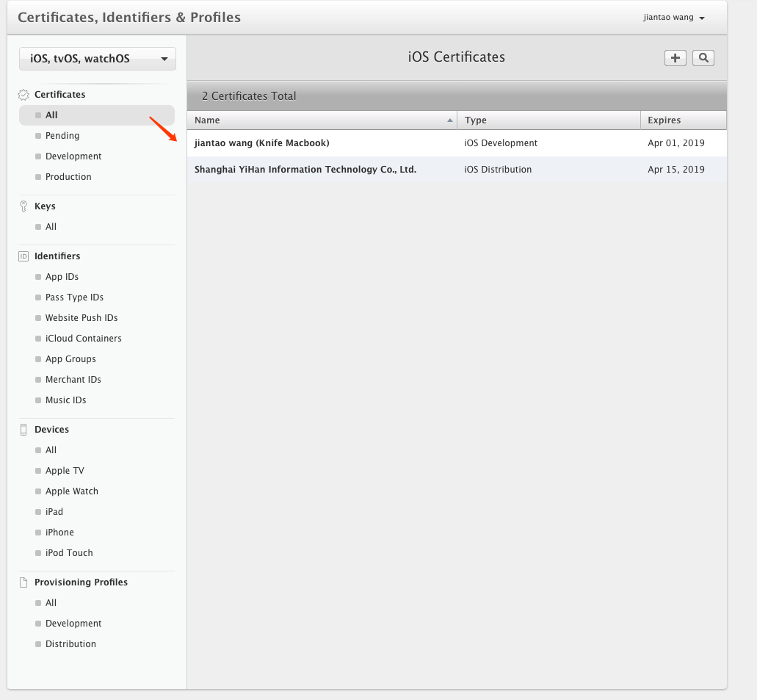Click the Type column header
The image size is (757, 700).
pos(476,120)
